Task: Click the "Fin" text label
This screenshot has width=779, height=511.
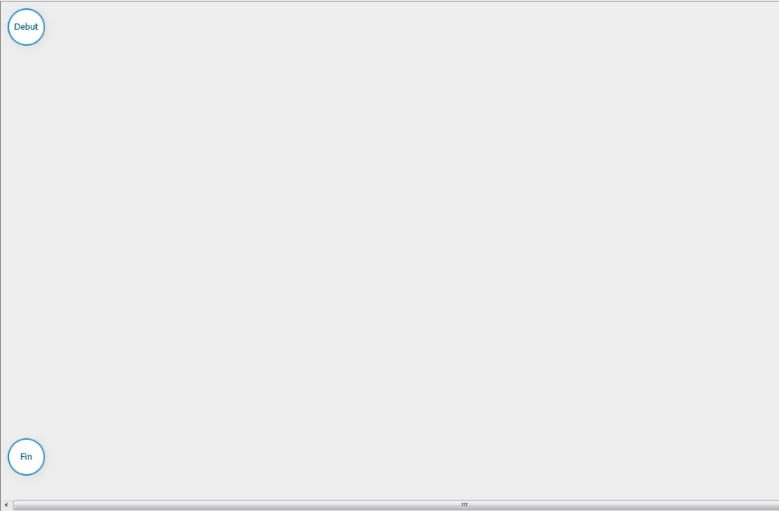Action: coord(26,457)
